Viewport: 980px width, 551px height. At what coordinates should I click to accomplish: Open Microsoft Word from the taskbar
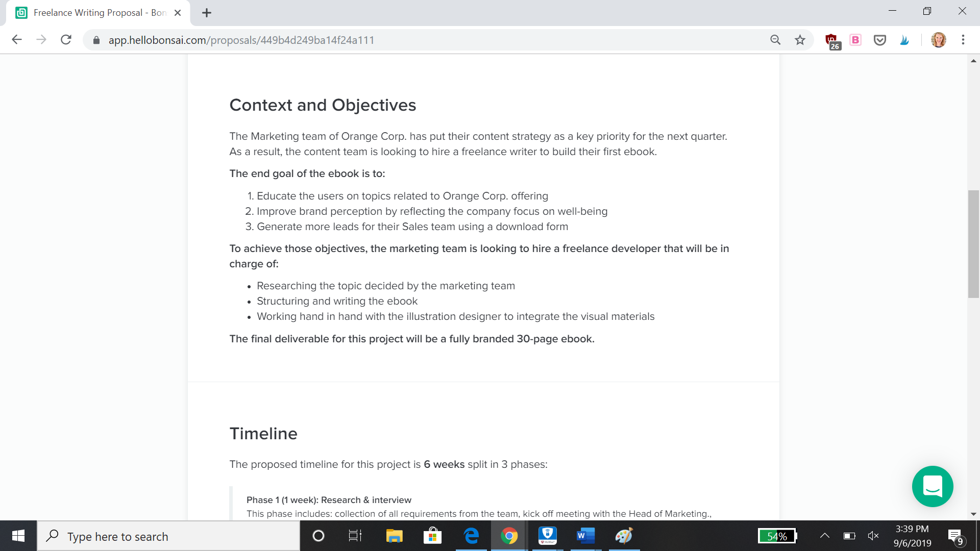coord(585,536)
